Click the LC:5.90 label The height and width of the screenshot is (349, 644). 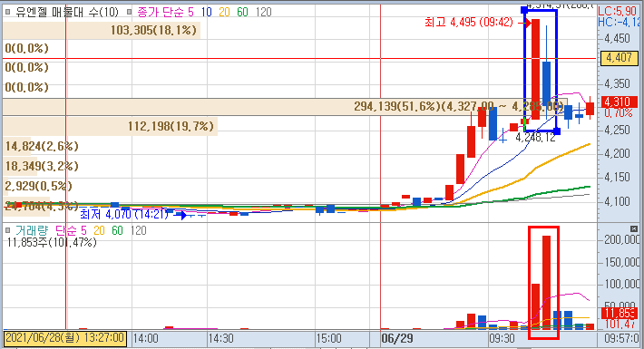coord(618,11)
